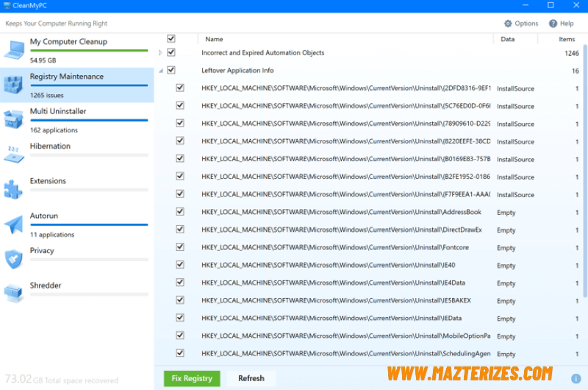This screenshot has height=390, width=588.
Task: Click the CleanMyPC title bar app icon
Action: click(7, 5)
